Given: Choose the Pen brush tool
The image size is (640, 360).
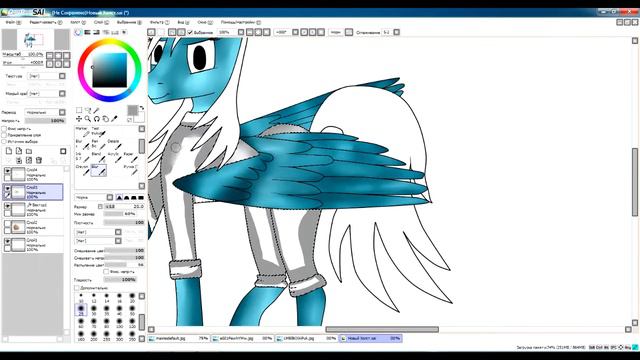Looking at the screenshot, I should pyautogui.click(x=98, y=144).
